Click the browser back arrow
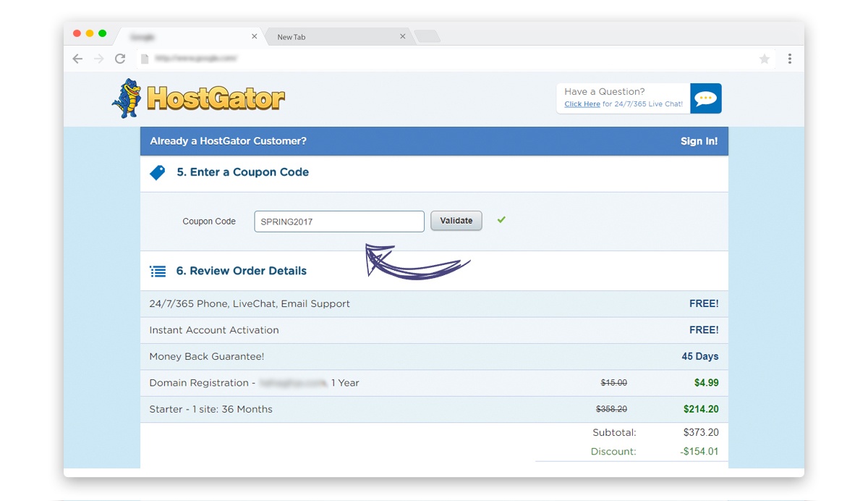868x501 pixels. [x=77, y=59]
